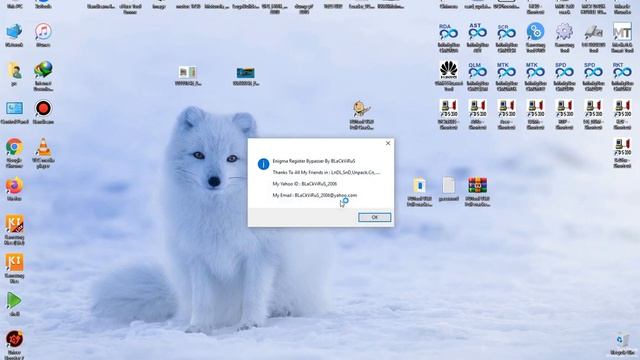
Task: Click OK in the Enigma Bypasser dialog
Action: (x=374, y=218)
